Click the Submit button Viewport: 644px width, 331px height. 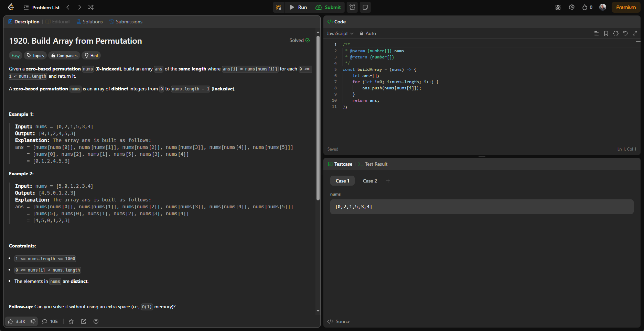[328, 7]
